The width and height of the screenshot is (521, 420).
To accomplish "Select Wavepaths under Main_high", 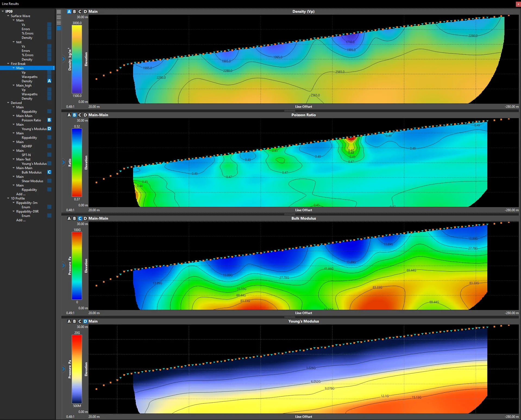I will click(x=30, y=94).
